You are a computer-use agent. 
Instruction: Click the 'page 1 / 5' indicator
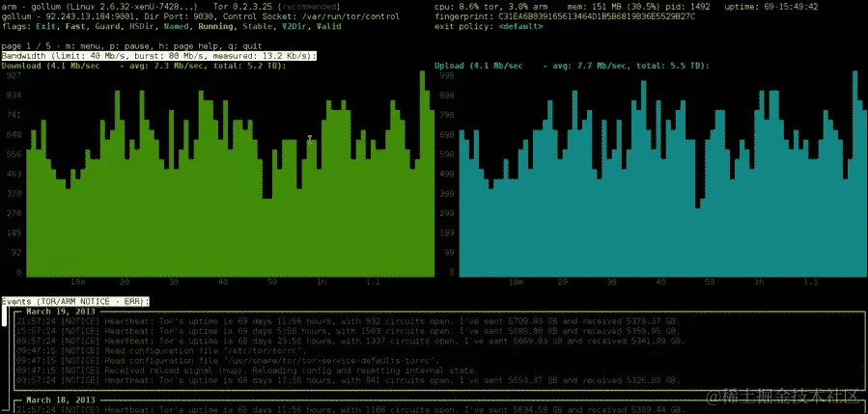26,46
